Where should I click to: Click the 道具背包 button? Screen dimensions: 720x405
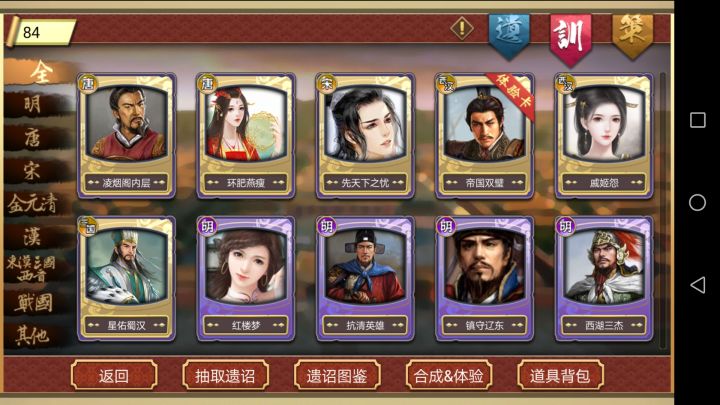(560, 376)
